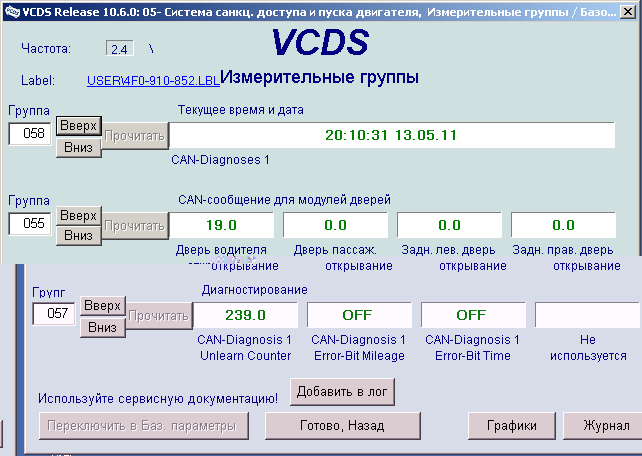This screenshot has width=642, height=456.
Task: Click Вниз button for group 055
Action: [79, 236]
